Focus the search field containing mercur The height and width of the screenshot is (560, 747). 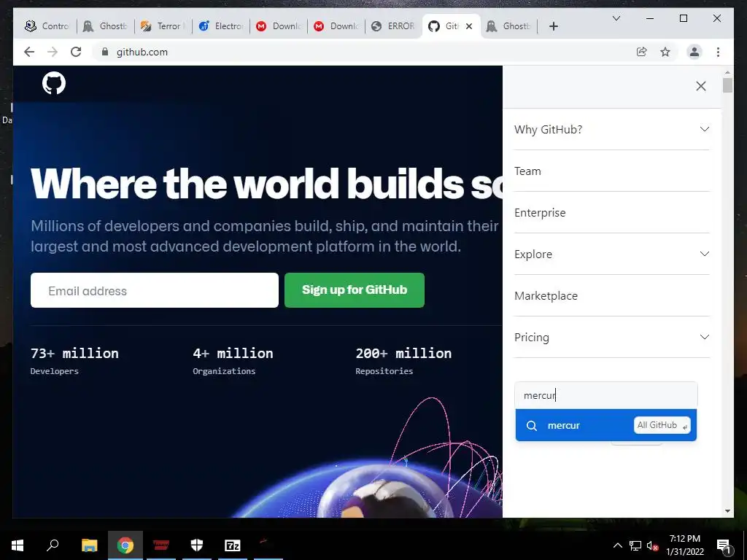[x=606, y=395]
